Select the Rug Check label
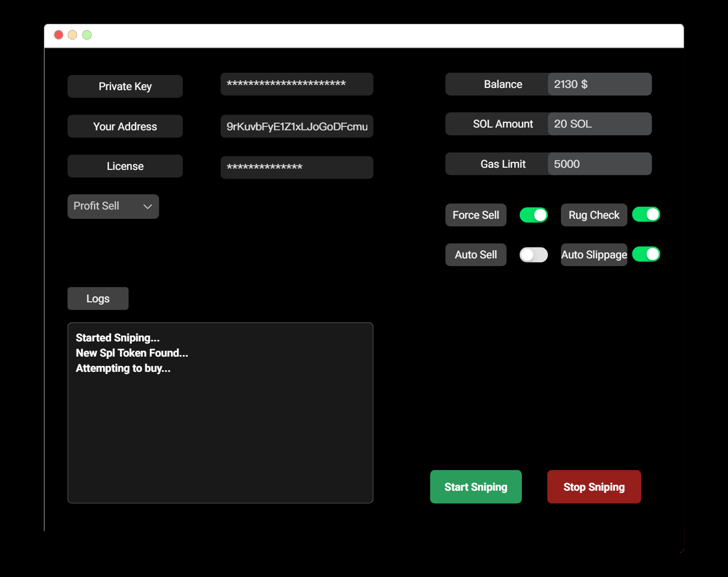This screenshot has width=728, height=577. (x=593, y=214)
